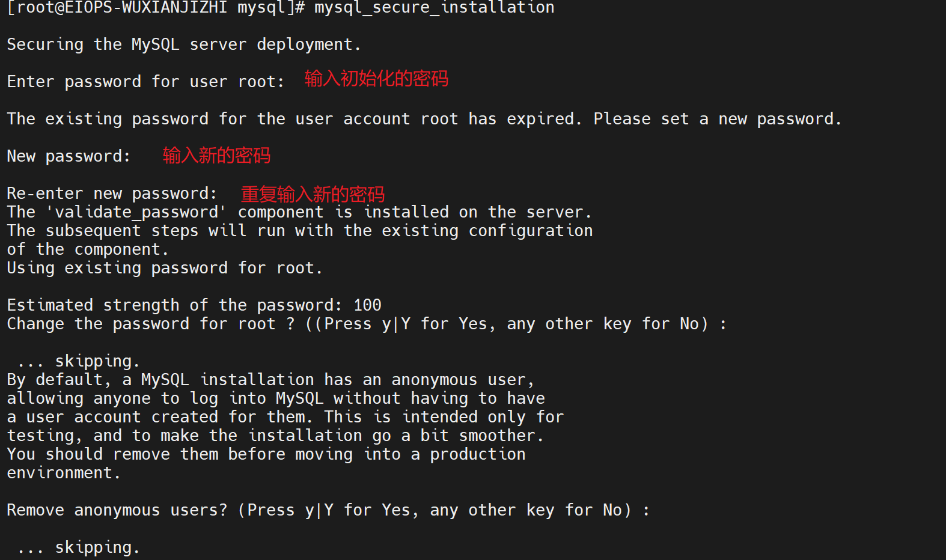Click the password has expired message line
Viewport: 946px width, 560px height.
pyautogui.click(x=424, y=119)
